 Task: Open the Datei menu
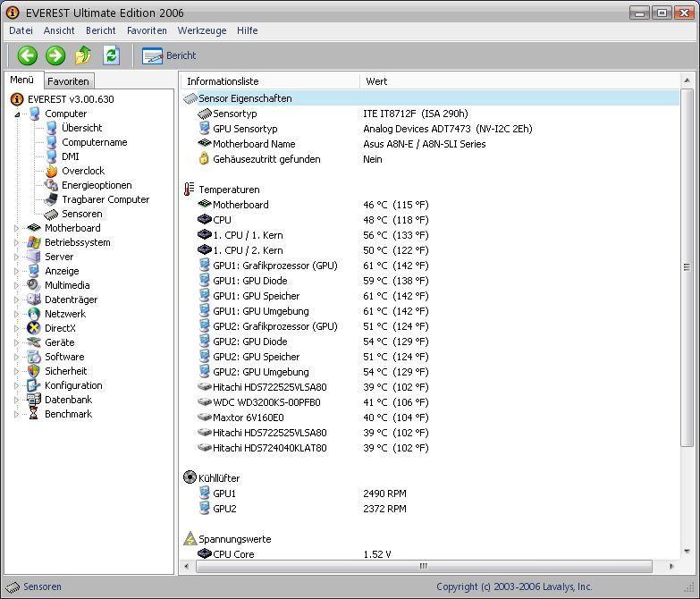21,30
